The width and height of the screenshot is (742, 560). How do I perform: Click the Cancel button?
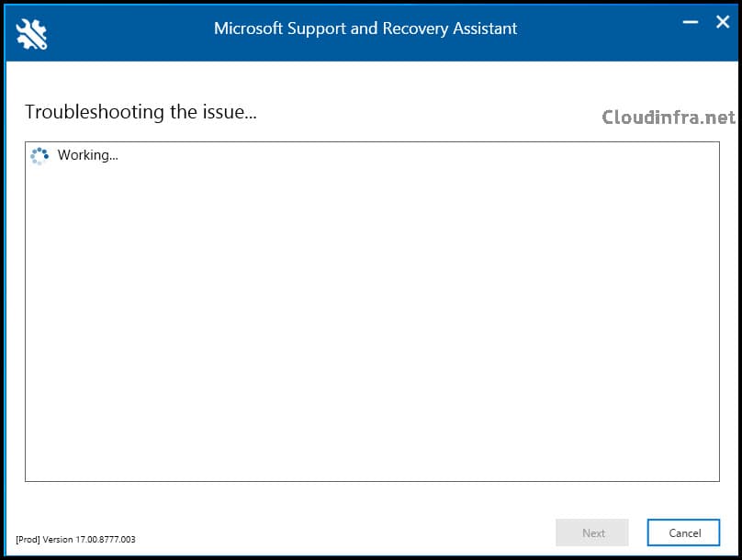tap(683, 532)
